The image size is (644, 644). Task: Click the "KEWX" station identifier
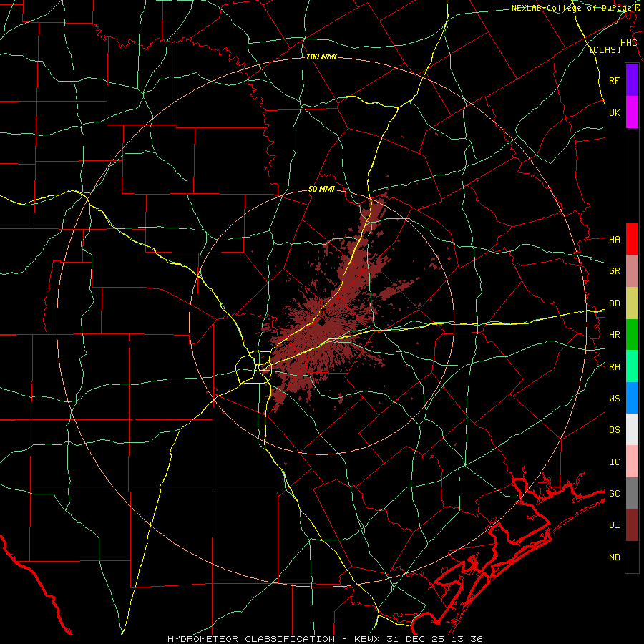(366, 639)
